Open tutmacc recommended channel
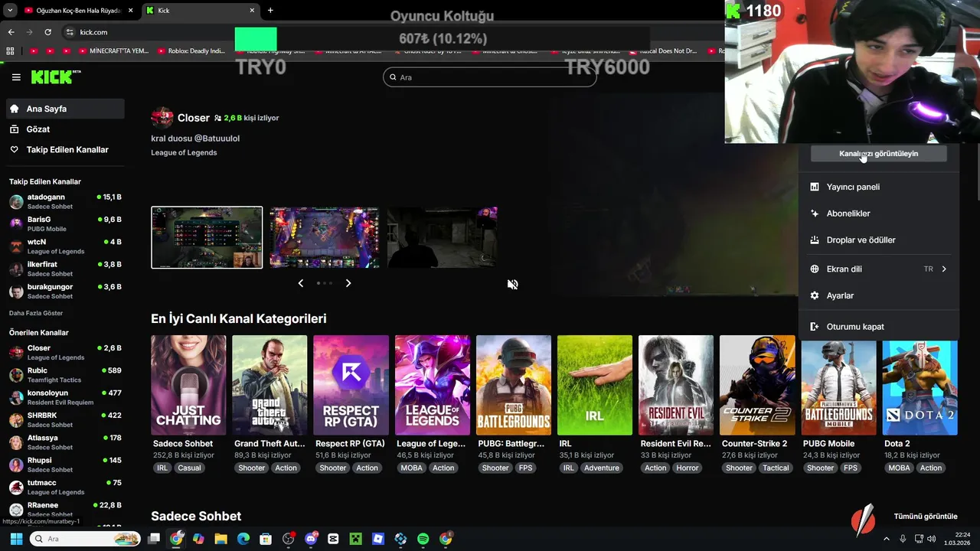 [x=65, y=487]
